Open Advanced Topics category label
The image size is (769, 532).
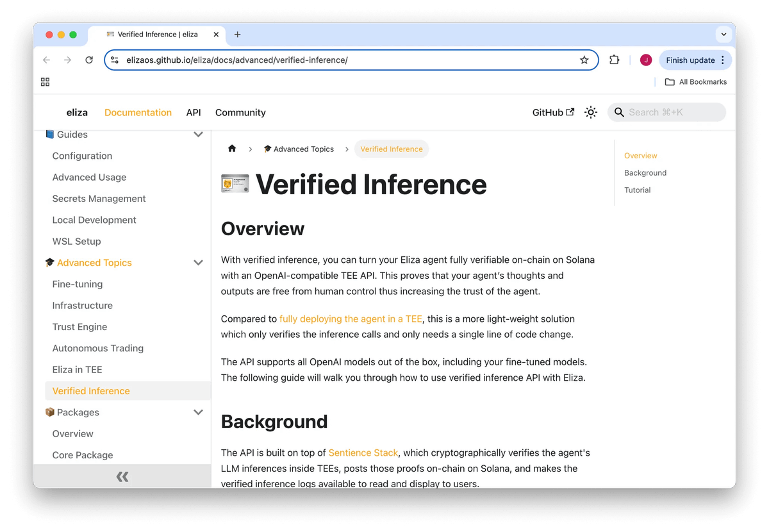coord(94,263)
